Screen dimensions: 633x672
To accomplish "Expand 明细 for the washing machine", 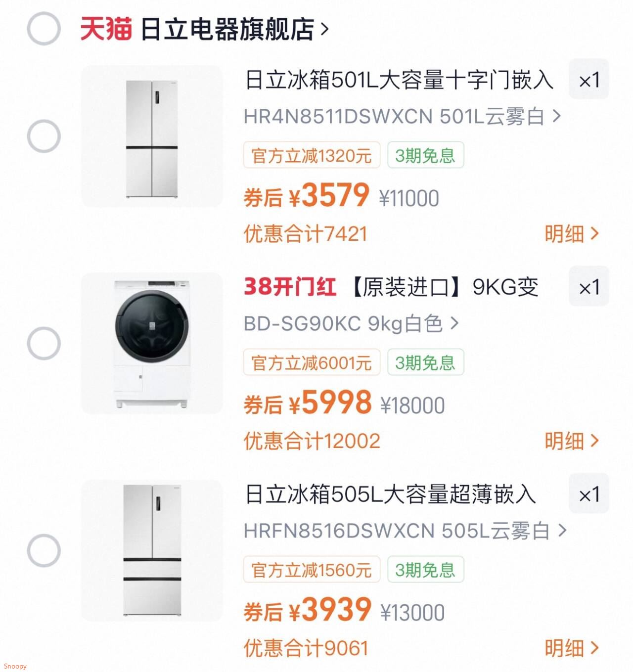I will [x=571, y=441].
